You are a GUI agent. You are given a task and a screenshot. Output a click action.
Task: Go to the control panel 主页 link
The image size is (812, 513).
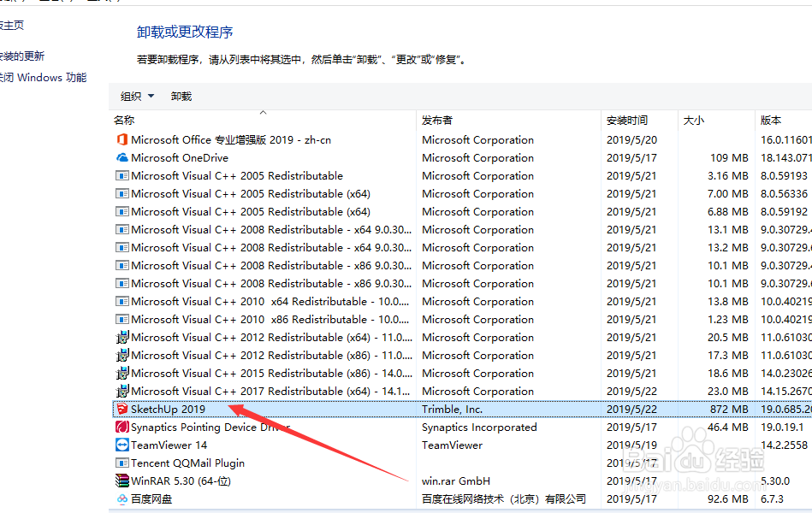(x=11, y=25)
